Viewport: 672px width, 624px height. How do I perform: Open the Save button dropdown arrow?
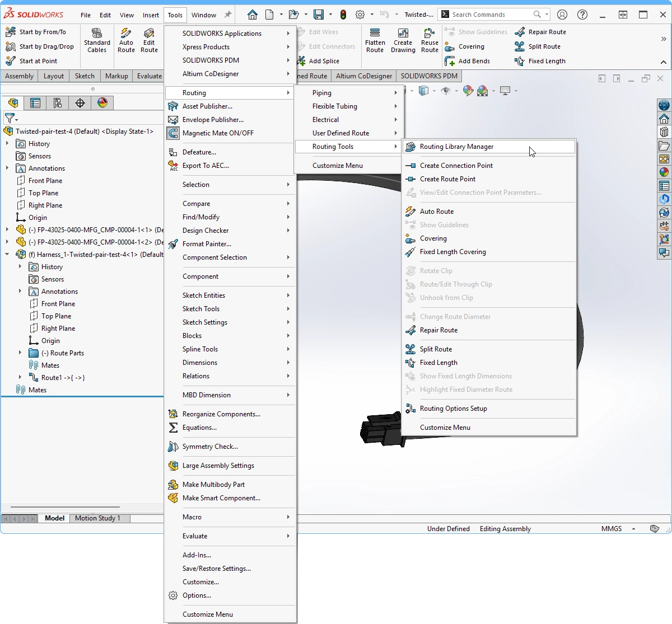tap(330, 15)
